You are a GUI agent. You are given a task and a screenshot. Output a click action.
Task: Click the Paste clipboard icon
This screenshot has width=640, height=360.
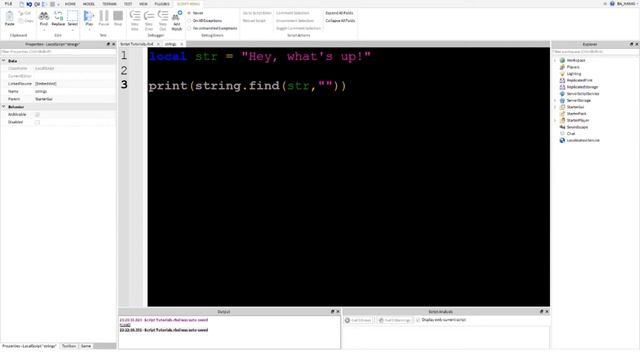[x=9, y=16]
